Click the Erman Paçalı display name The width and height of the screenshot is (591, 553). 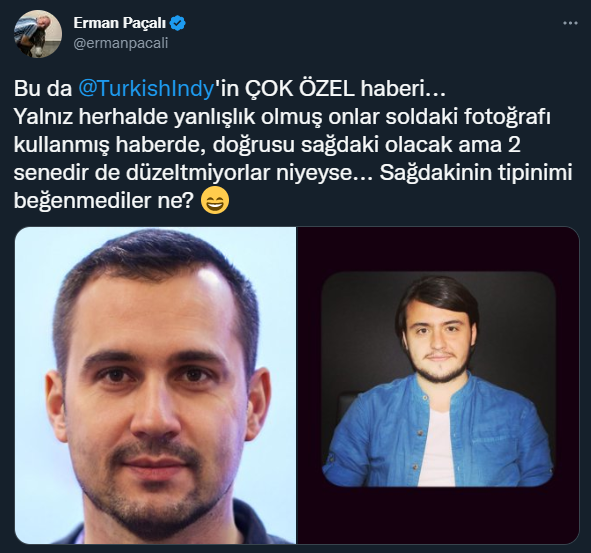119,23
